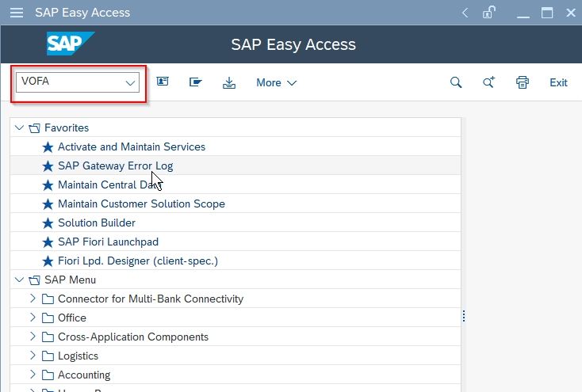Image resolution: width=582 pixels, height=392 pixels.
Task: Collapse the SAP Menu folder
Action: click(x=19, y=280)
